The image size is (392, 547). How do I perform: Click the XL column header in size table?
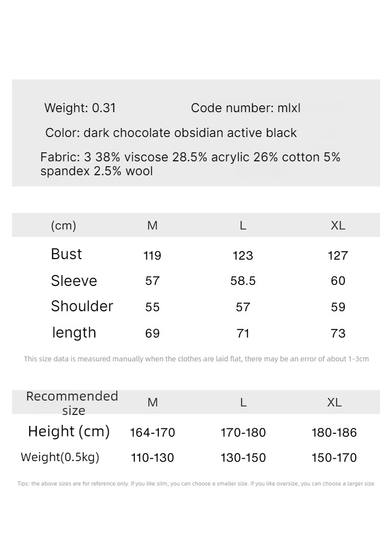coord(338,225)
